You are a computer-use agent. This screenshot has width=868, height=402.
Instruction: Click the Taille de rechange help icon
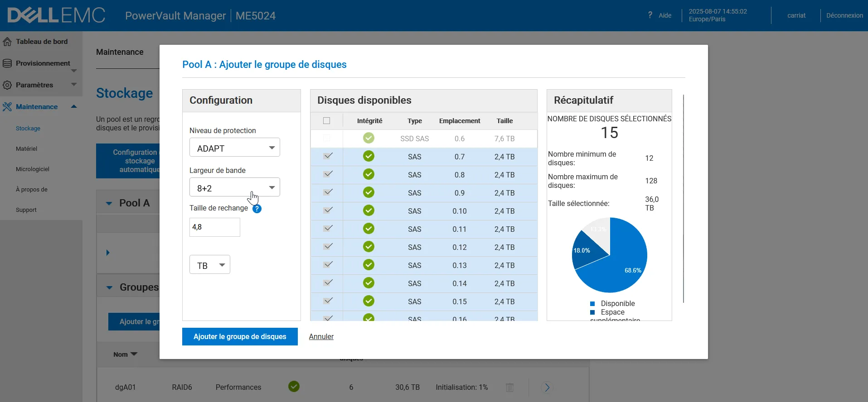click(x=257, y=209)
